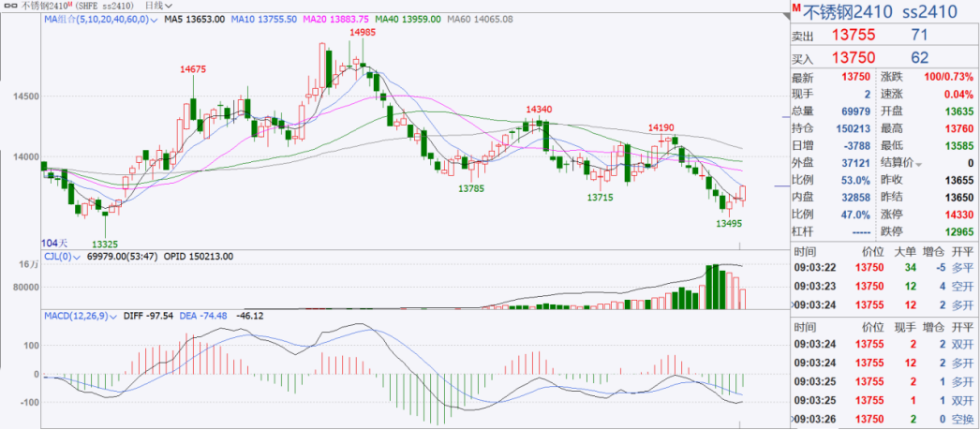The height and width of the screenshot is (430, 980).
Task: Select the MA40 13959.00 legend
Action: 407,20
